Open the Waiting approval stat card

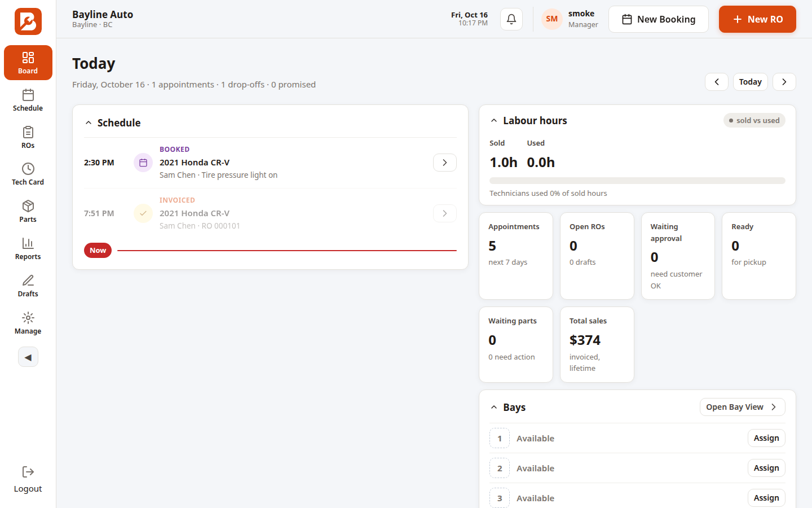pyautogui.click(x=678, y=256)
